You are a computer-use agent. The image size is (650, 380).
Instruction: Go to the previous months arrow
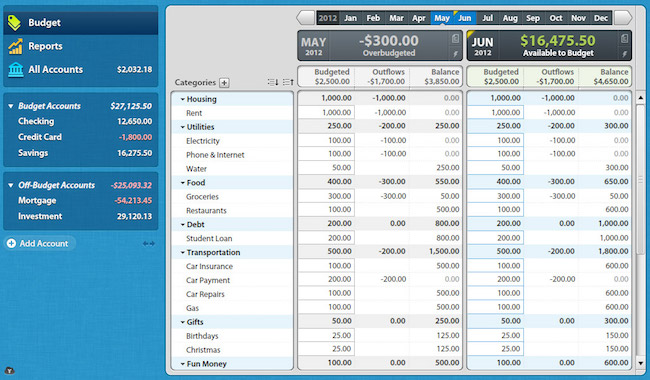coord(305,18)
